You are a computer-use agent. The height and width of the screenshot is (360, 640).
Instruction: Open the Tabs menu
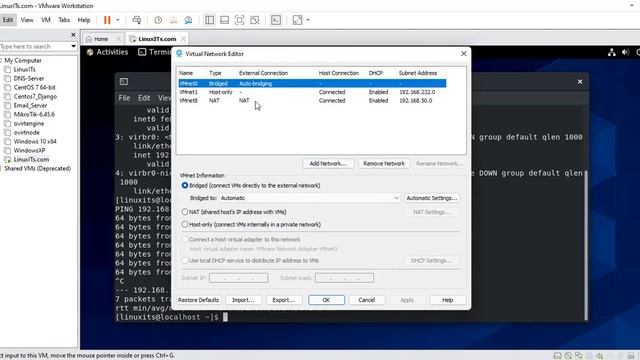64,20
